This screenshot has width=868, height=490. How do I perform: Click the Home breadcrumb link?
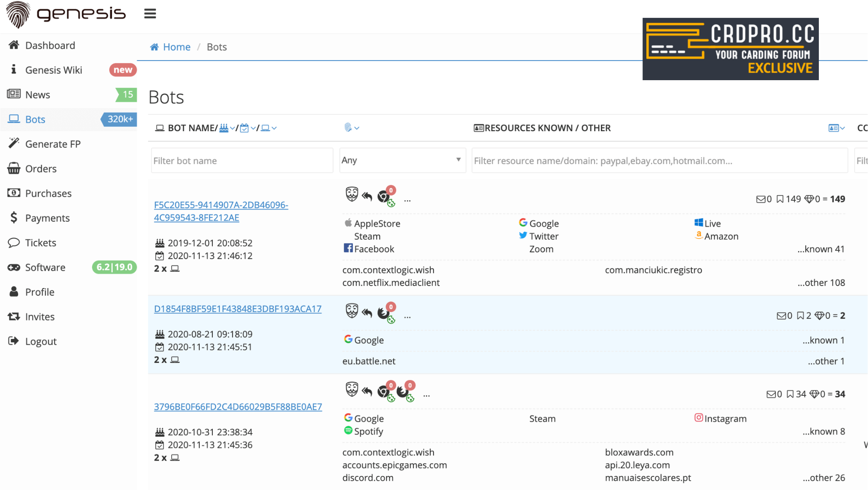[176, 47]
